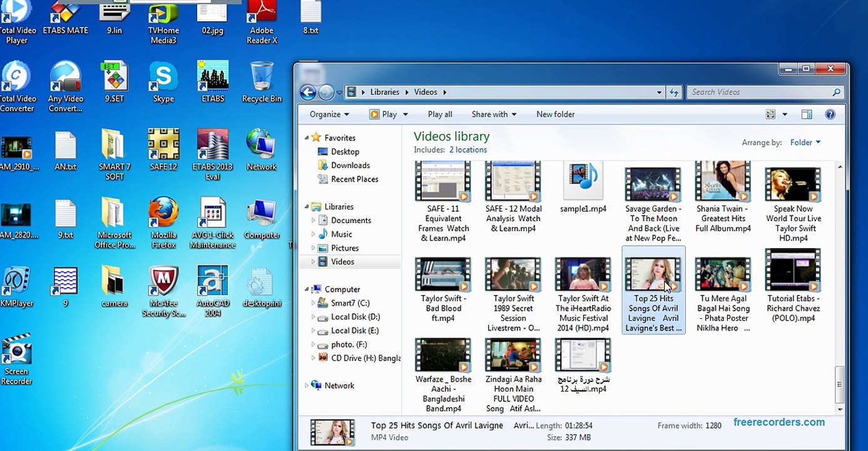This screenshot has width=868, height=451.
Task: Launch Any Video Converter shortcut
Action: coord(66,86)
